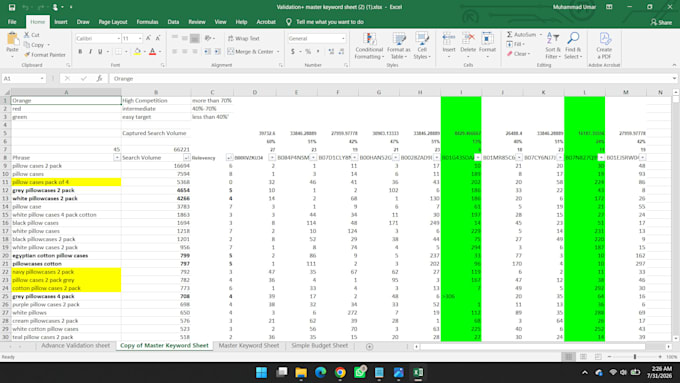The width and height of the screenshot is (680, 383).
Task: Open the Relevency column filter dropdown
Action: [x=229, y=157]
